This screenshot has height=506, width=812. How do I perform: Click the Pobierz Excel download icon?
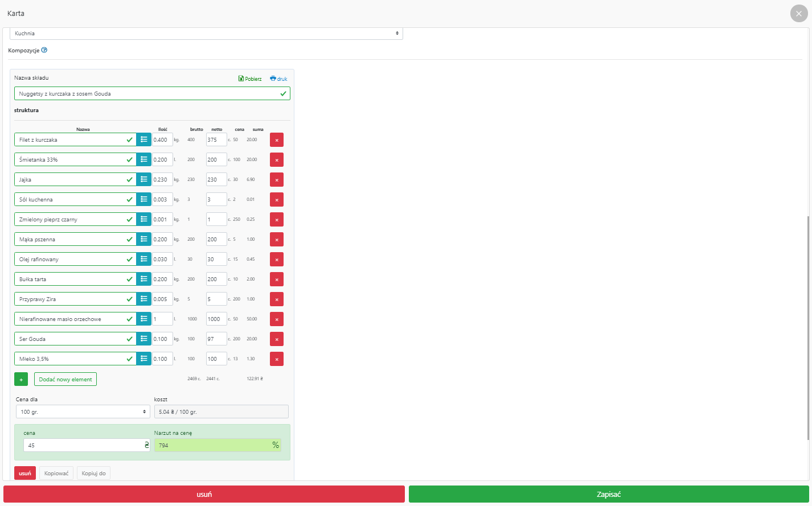[241, 79]
